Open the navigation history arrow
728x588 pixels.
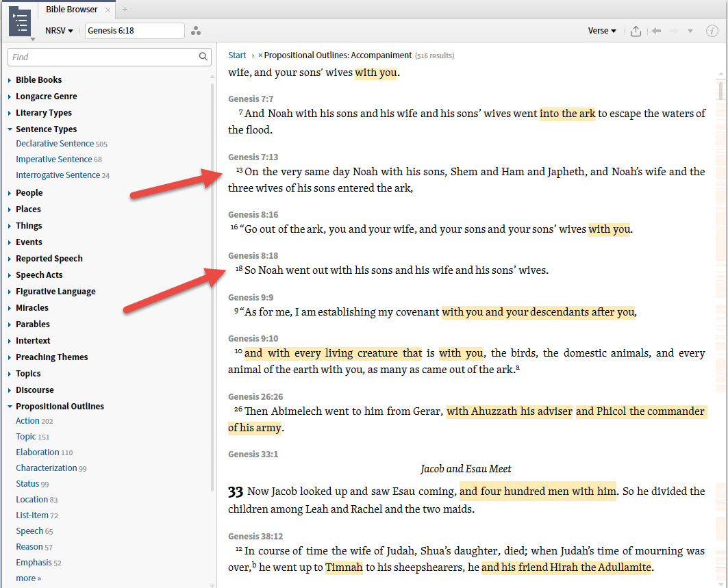pyautogui.click(x=689, y=30)
